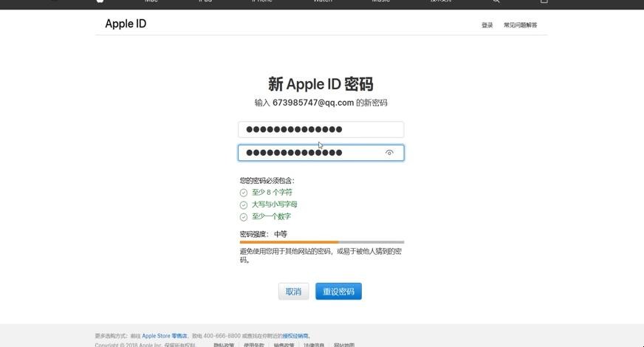The image size is (644, 347).
Task: Click the 大写与小写字母 requirement text
Action: point(274,205)
